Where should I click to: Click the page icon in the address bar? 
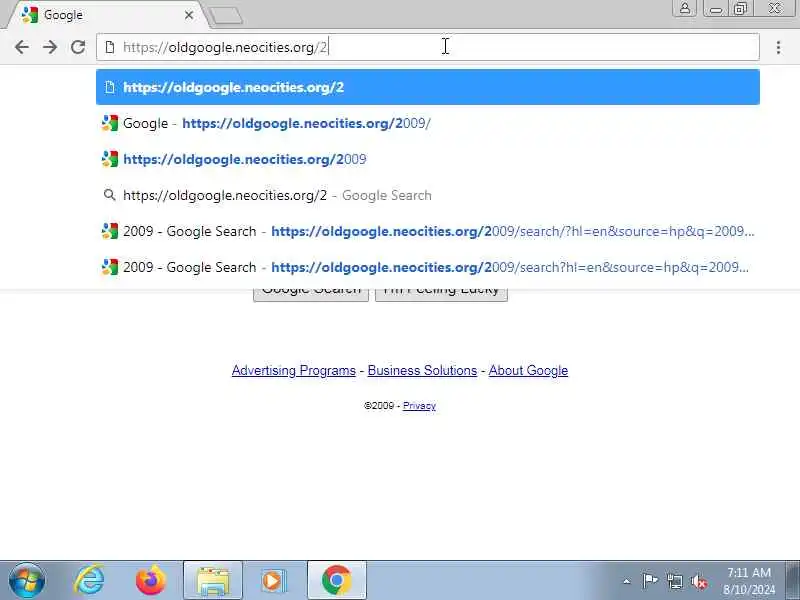click(109, 47)
